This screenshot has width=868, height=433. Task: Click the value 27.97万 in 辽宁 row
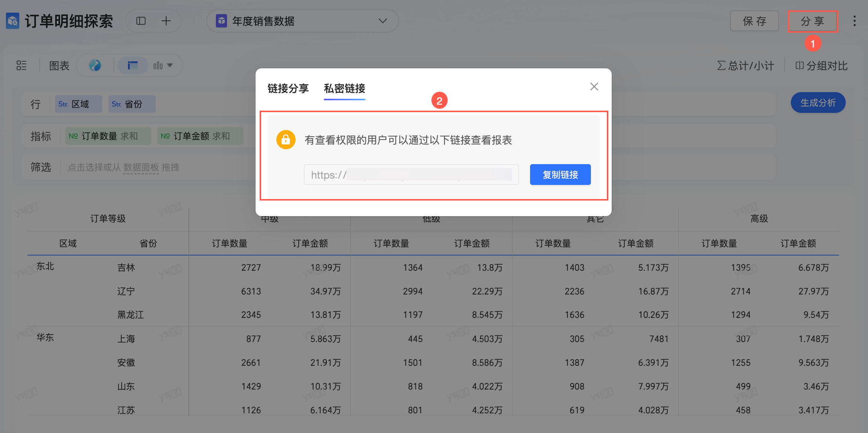click(814, 291)
